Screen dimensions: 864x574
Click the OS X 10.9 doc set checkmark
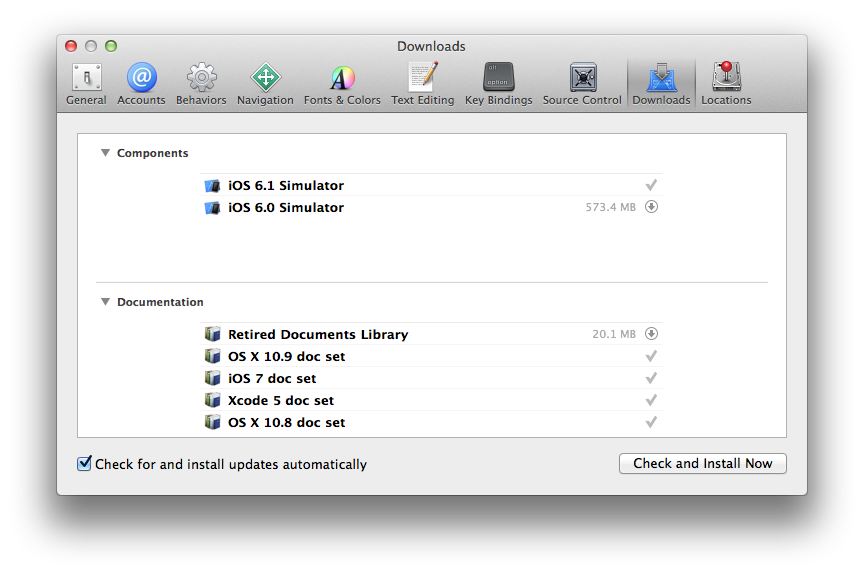coord(651,356)
